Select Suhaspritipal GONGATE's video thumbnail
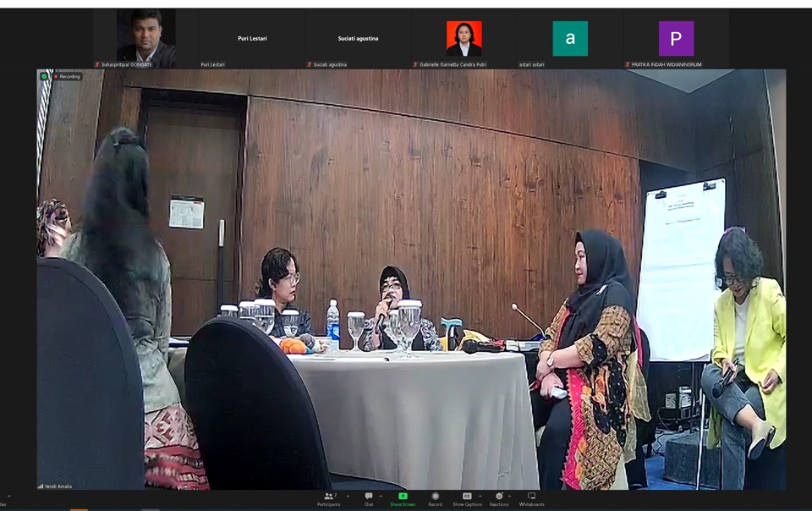Image resolution: width=812 pixels, height=511 pixels. point(145,38)
